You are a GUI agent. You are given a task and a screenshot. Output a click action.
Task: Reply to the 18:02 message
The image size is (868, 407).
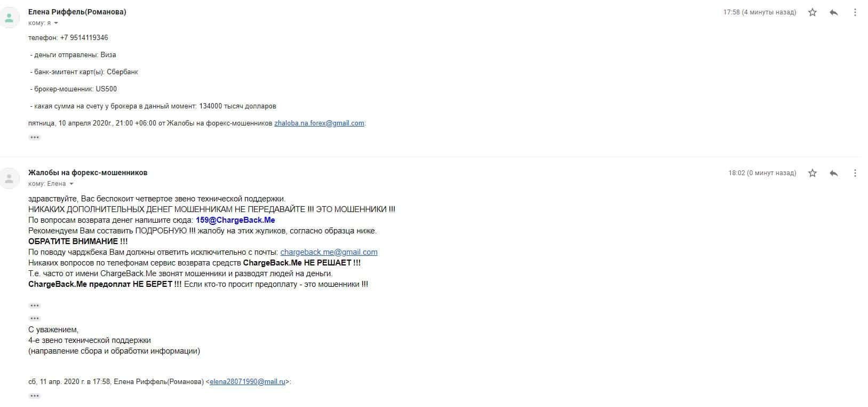tap(834, 173)
